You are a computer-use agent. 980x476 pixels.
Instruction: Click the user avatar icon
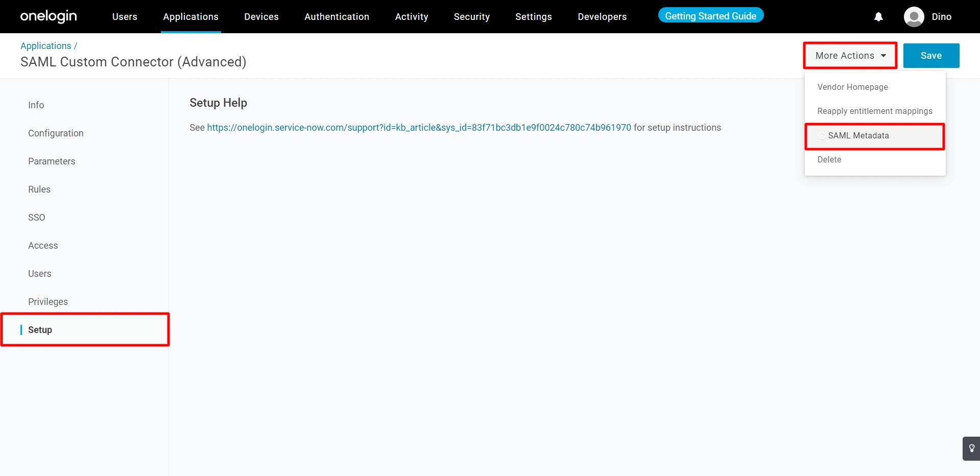[914, 17]
